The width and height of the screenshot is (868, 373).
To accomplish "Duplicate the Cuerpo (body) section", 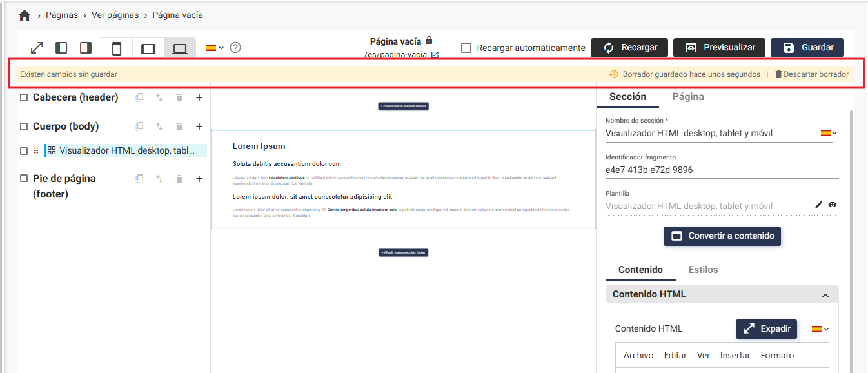I will [x=139, y=126].
